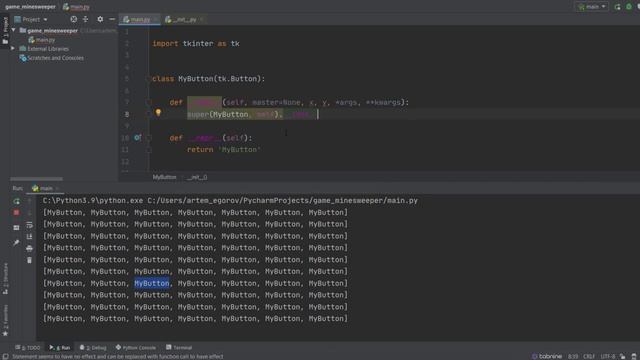
Task: Click main.py breadcrumb in navigation bar
Action: tap(76, 7)
